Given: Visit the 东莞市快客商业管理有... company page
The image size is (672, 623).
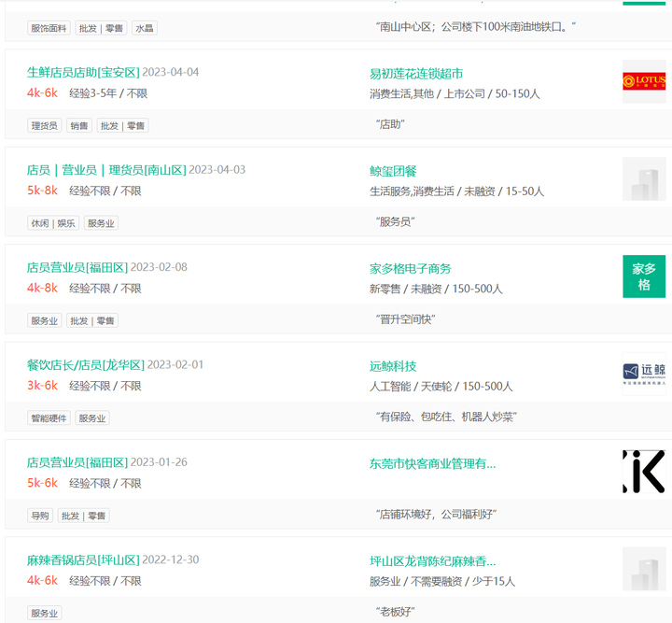Looking at the screenshot, I should tap(432, 464).
